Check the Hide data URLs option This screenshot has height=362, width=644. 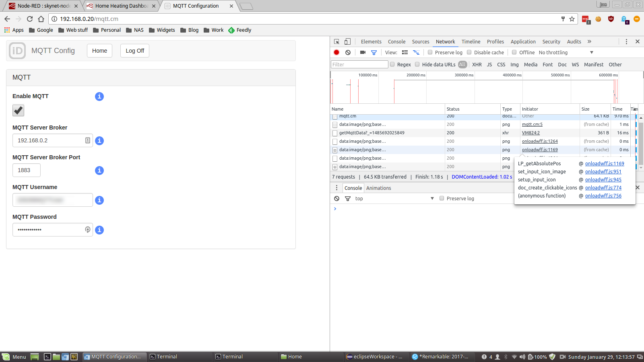tap(417, 64)
